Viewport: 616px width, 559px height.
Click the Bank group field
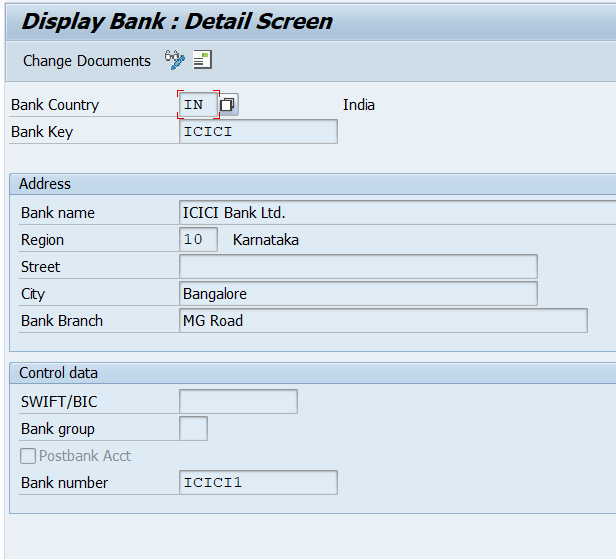tap(193, 429)
